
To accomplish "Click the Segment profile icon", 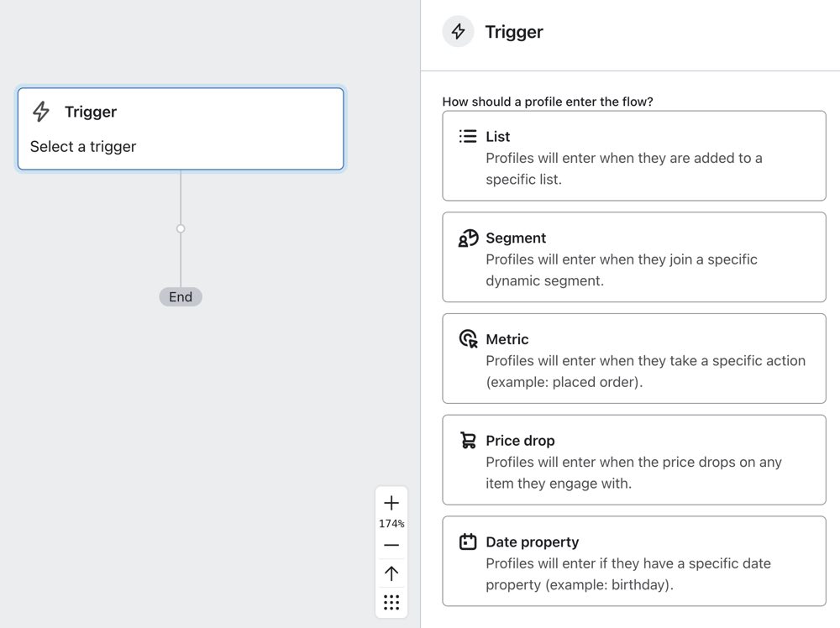I will pos(467,237).
